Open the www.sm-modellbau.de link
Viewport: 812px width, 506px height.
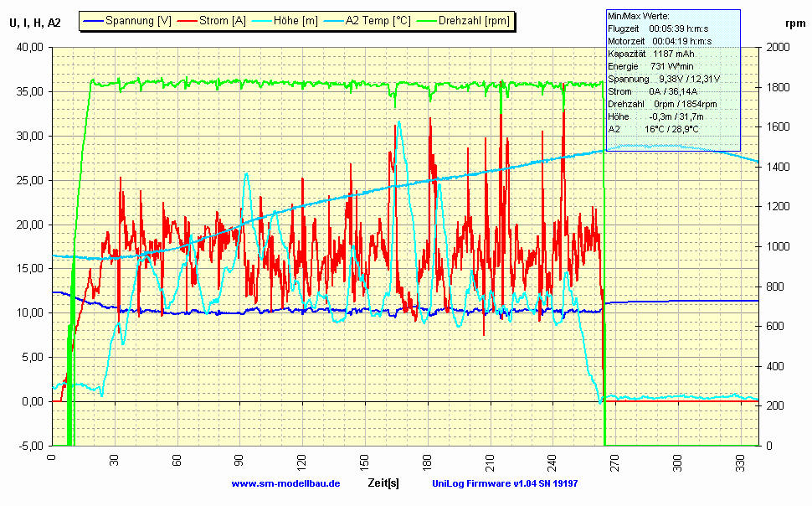coord(285,484)
